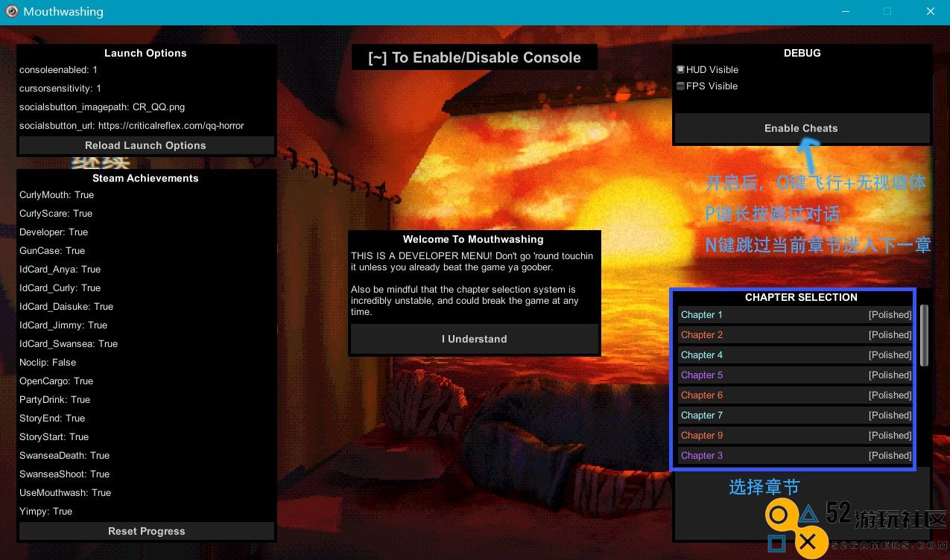Click the IdCard_Curly: True achievement
This screenshot has height=560, width=950.
60,287
